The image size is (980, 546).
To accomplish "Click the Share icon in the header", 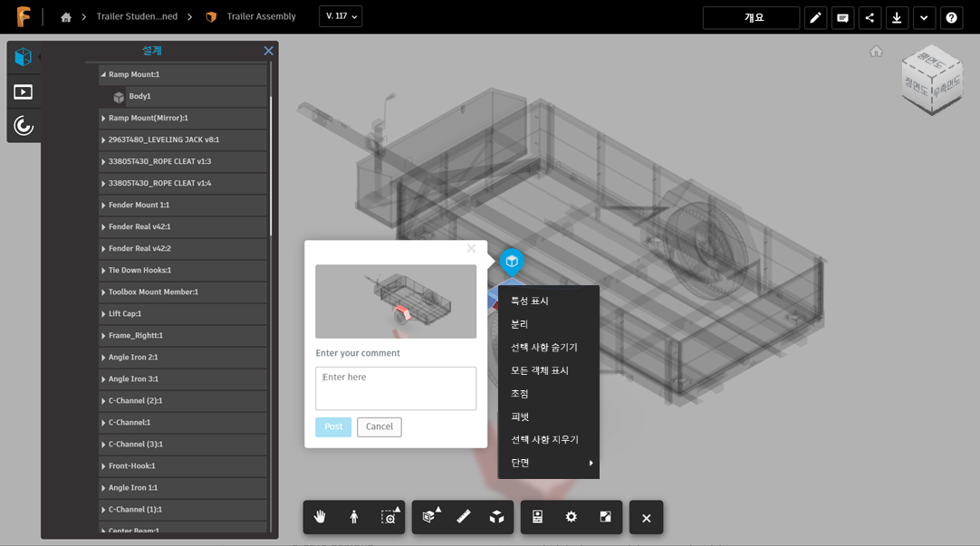I will [870, 17].
